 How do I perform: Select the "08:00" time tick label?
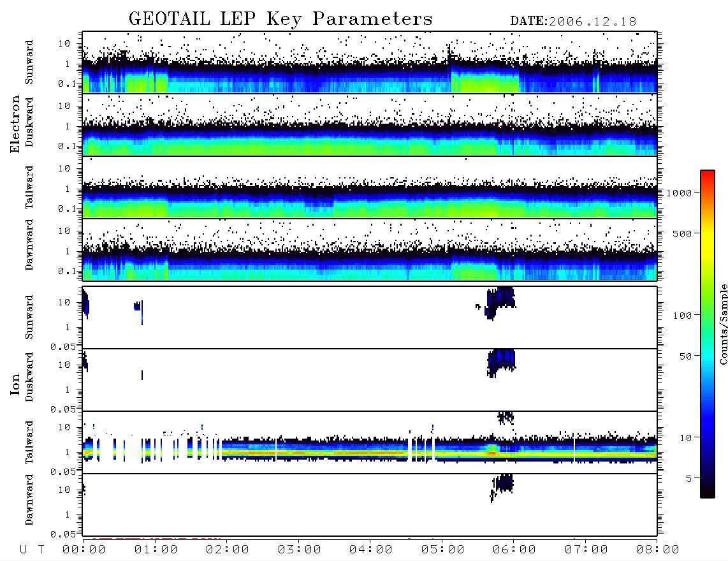[x=658, y=550]
